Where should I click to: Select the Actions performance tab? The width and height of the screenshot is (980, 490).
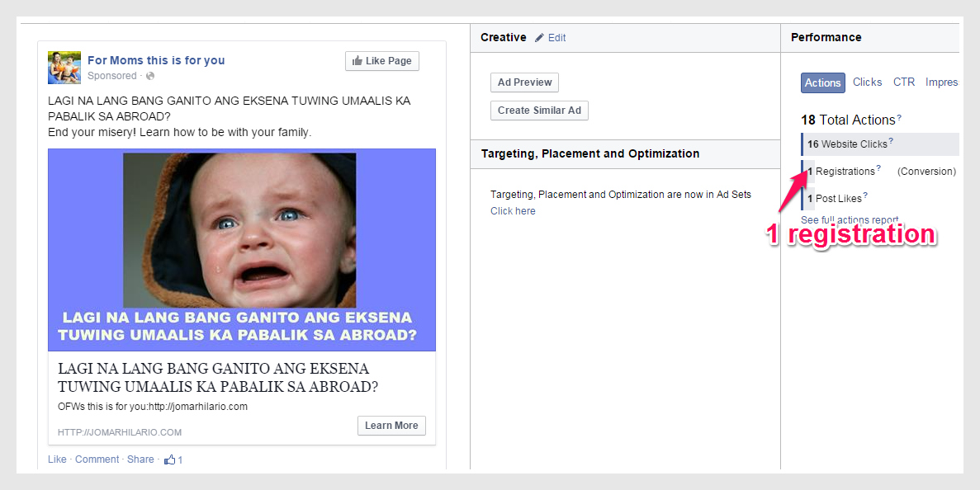pos(822,82)
